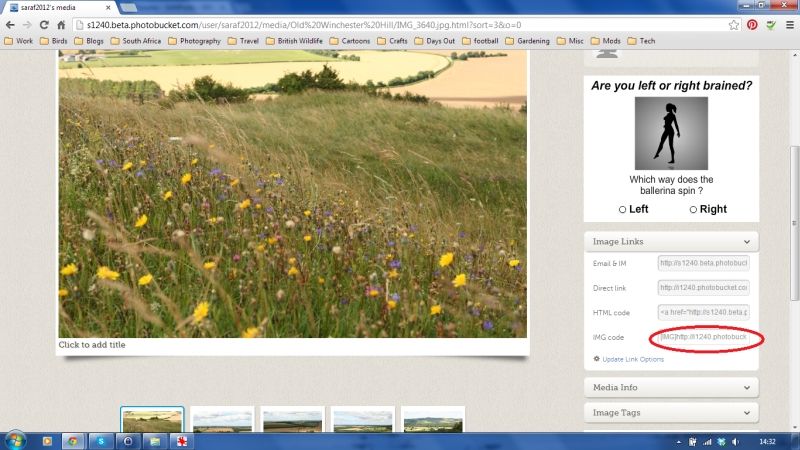The width and height of the screenshot is (800, 450).
Task: Close the saraf2012's media tab
Action: (x=108, y=8)
